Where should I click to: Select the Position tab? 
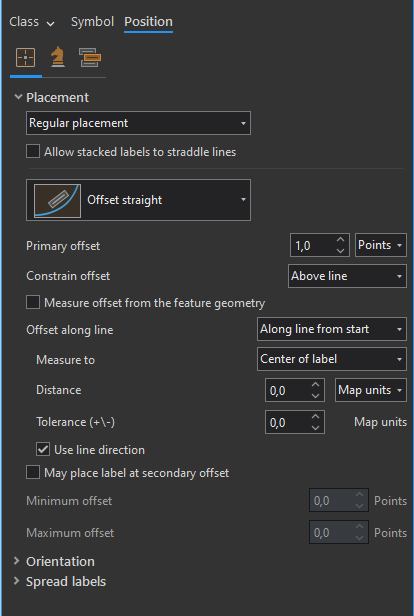click(x=148, y=22)
